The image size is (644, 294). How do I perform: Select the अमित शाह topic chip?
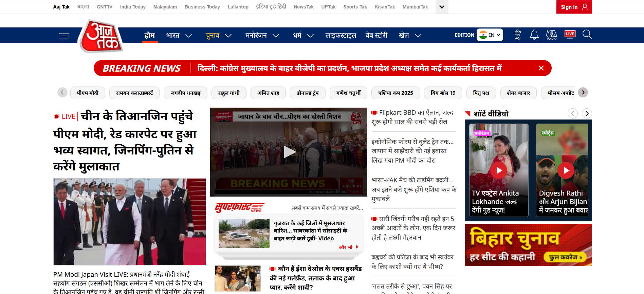268,93
